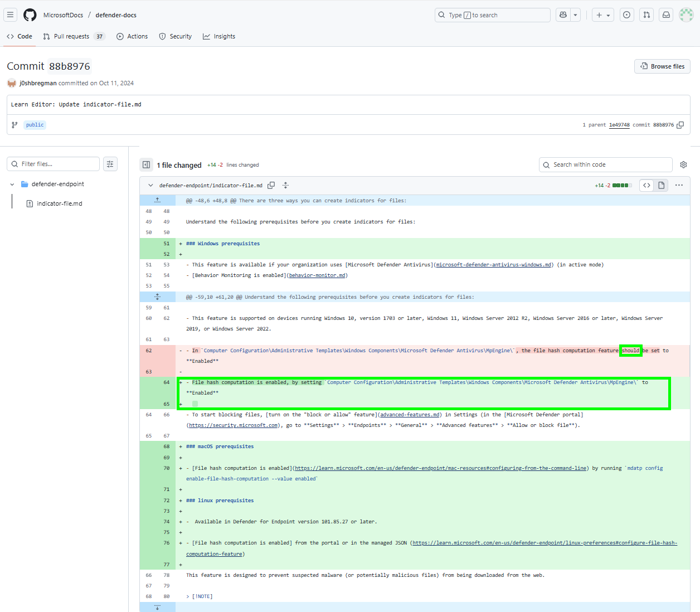Click the Pull requests count 37 badge
The image size is (700, 612).
[100, 36]
